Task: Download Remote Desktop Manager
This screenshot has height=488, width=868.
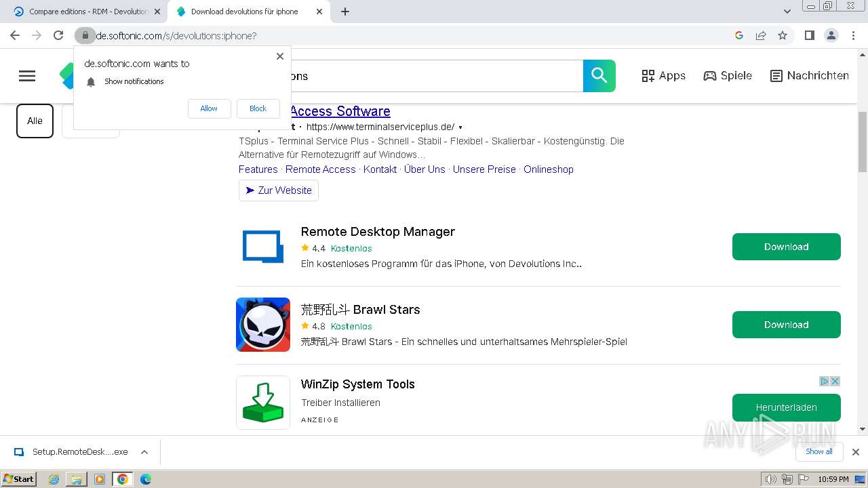Action: coord(787,247)
